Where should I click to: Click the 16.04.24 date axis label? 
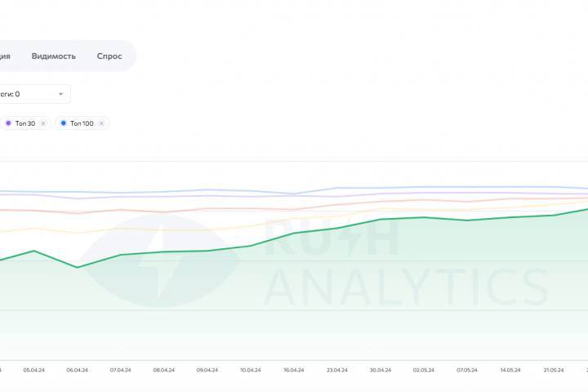tap(293, 370)
